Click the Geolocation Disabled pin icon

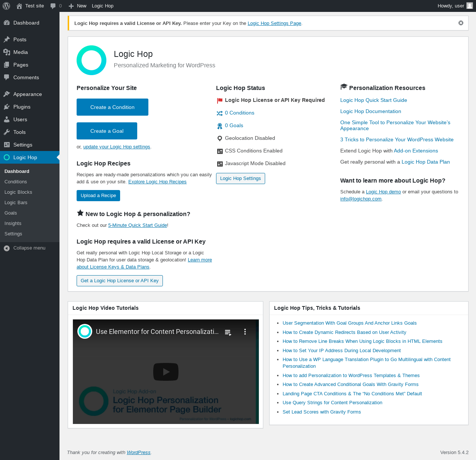(x=220, y=139)
